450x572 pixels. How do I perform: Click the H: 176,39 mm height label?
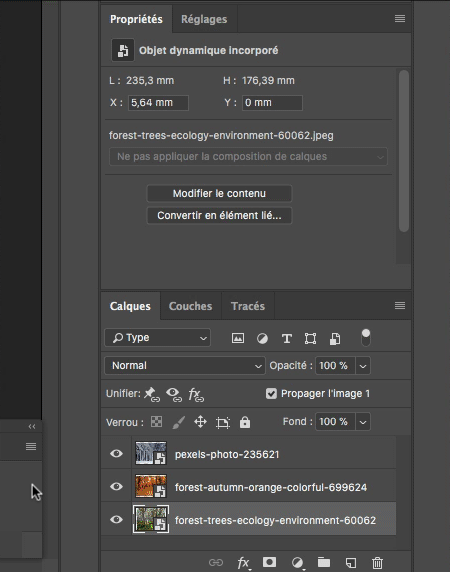click(259, 81)
